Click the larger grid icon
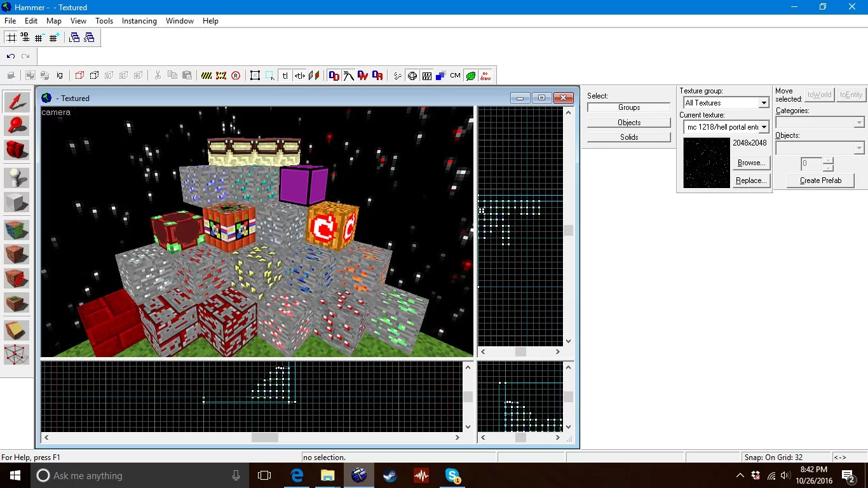The height and width of the screenshot is (488, 868). 54,37
